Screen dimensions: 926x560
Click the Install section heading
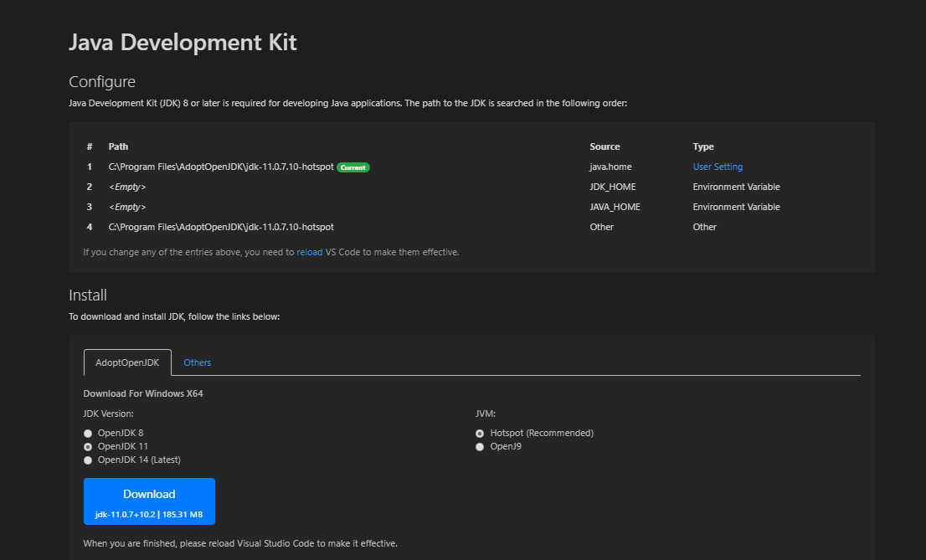coord(87,295)
